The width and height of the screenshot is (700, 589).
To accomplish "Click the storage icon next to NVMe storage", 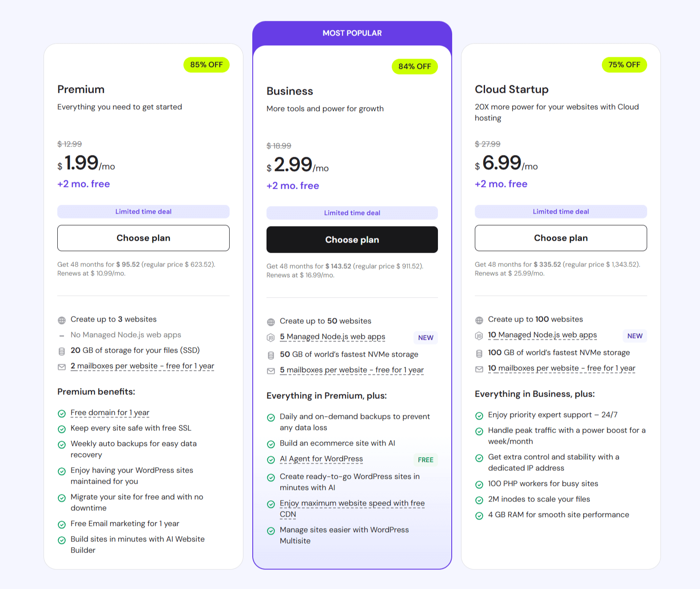I will (x=271, y=354).
